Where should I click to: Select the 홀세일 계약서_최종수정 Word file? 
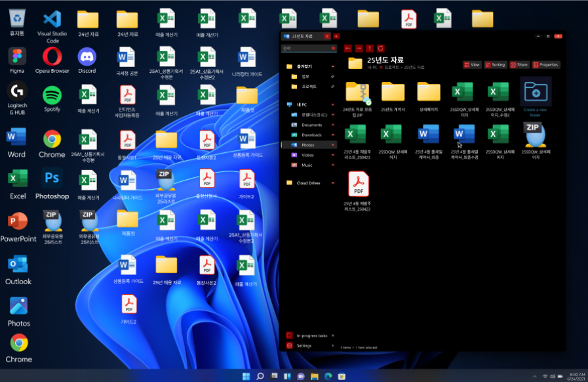tap(464, 141)
